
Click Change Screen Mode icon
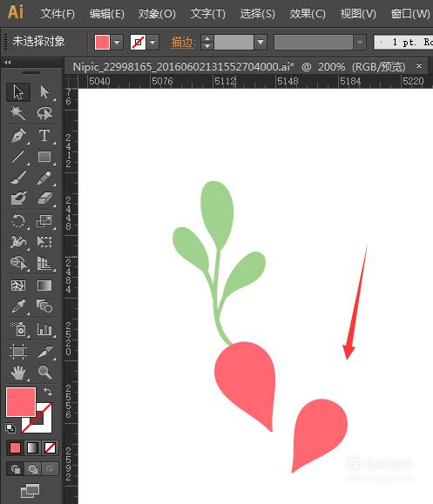pos(30,491)
